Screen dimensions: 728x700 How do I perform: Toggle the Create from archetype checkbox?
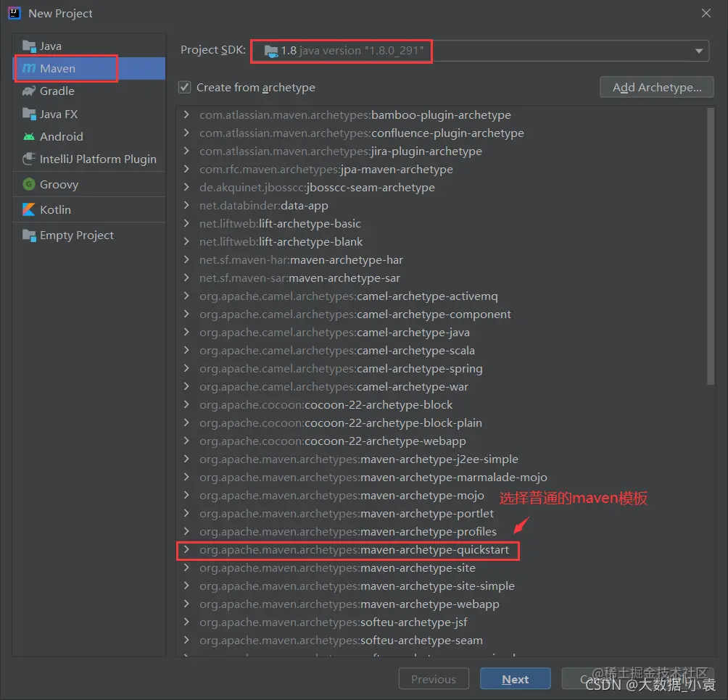click(x=185, y=87)
